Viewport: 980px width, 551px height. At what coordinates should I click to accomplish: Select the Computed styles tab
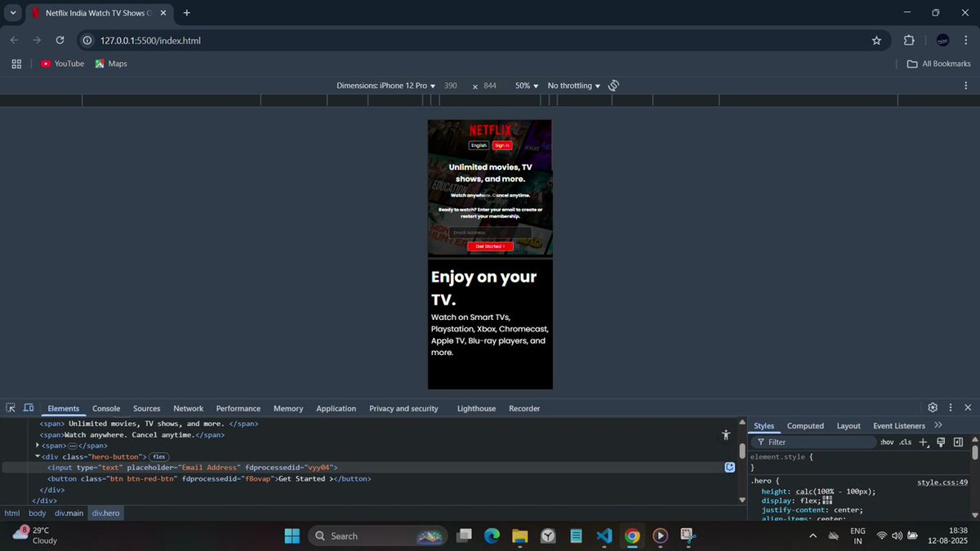(805, 426)
